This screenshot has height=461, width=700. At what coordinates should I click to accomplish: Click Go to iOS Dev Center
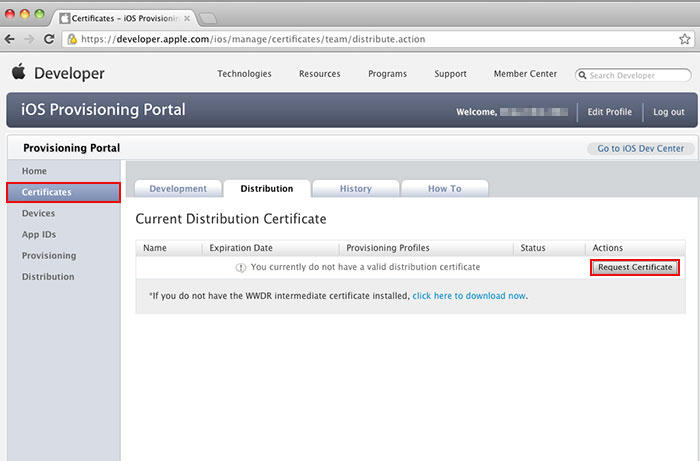click(x=640, y=149)
